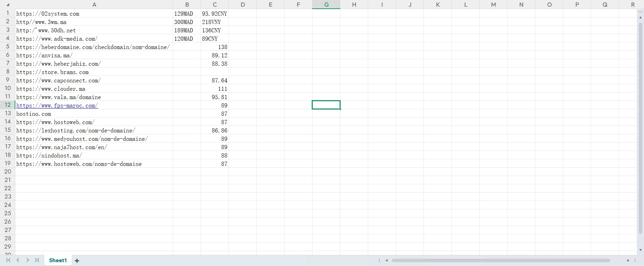Select column G header

(x=326, y=5)
